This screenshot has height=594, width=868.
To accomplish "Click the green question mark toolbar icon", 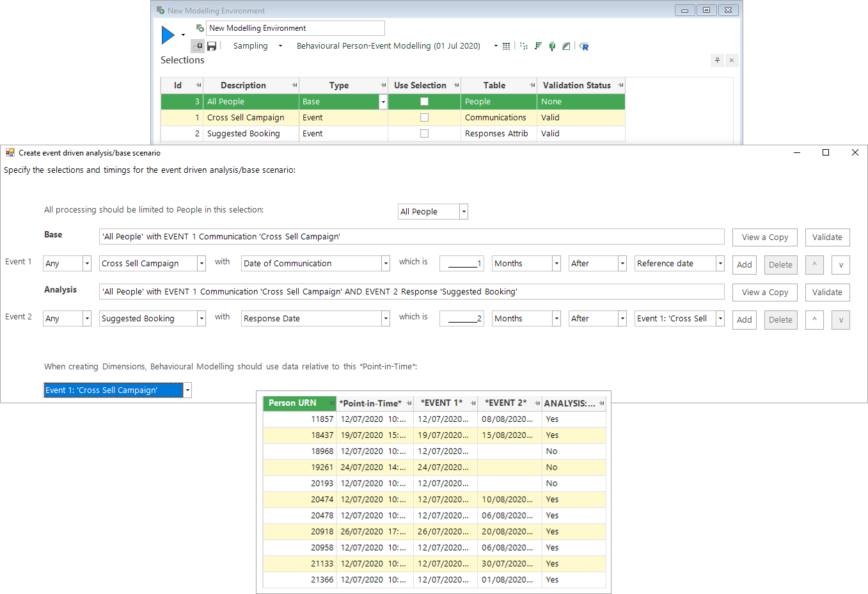I will 552,46.
